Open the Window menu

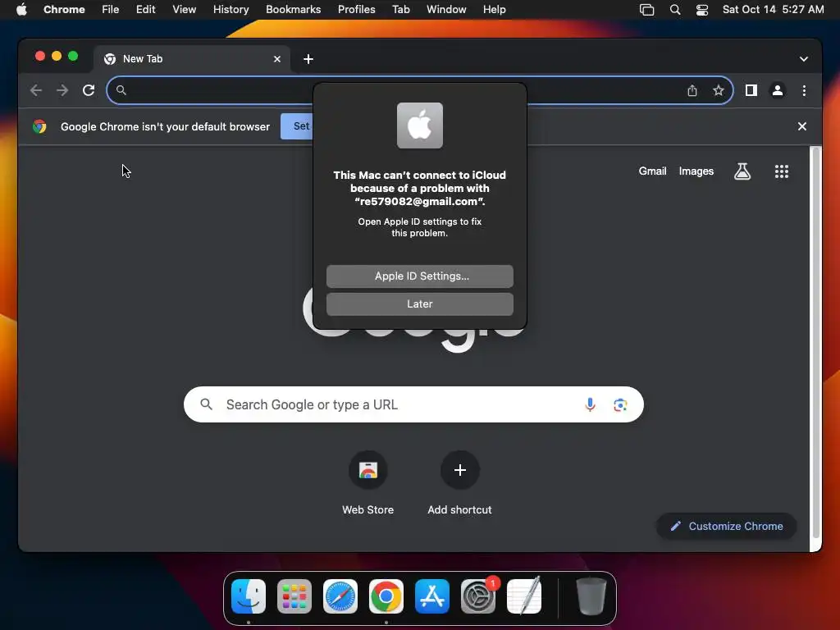click(x=446, y=9)
